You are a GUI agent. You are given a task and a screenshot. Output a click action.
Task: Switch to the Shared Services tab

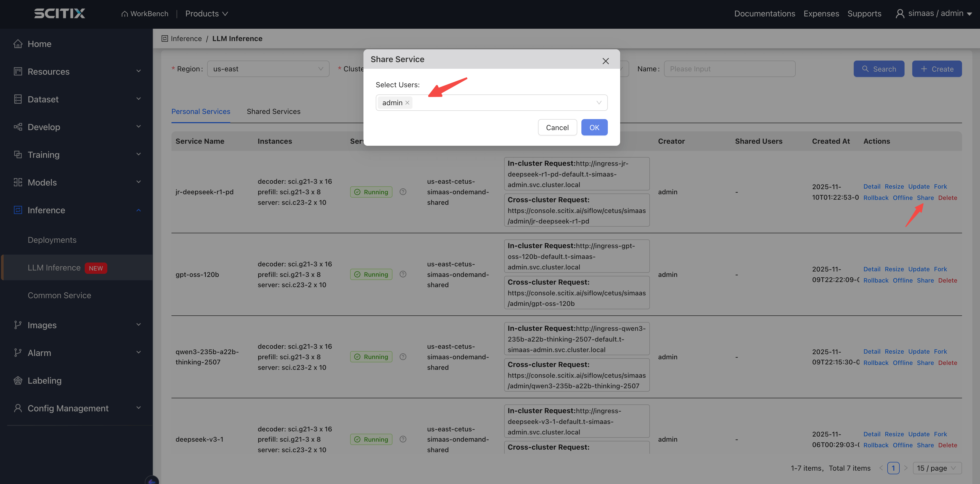tap(274, 111)
